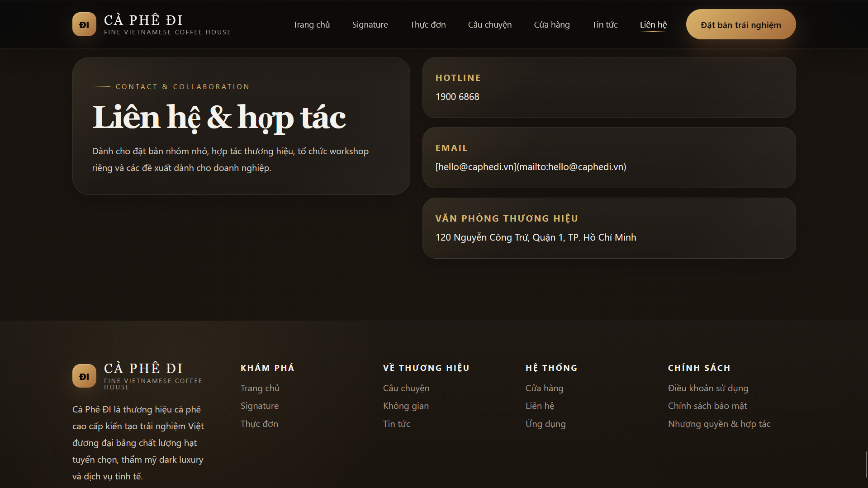
Task: Open the Trang chủ nav menu item
Action: coord(311,25)
